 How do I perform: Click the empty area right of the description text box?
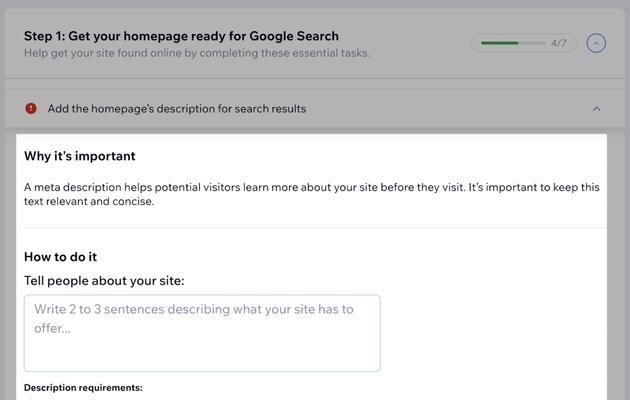pyautogui.click(x=493, y=333)
